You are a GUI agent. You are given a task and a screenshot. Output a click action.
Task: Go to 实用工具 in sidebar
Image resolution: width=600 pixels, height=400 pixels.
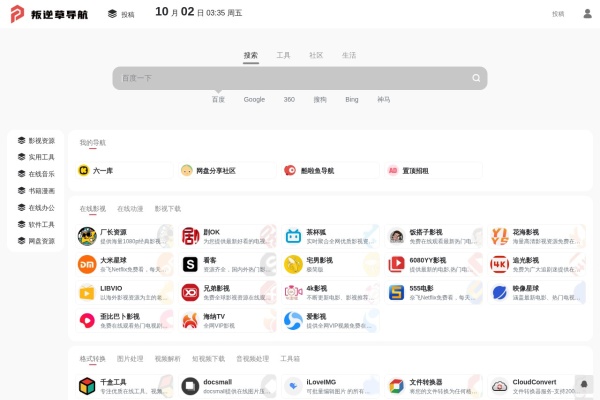coord(36,157)
